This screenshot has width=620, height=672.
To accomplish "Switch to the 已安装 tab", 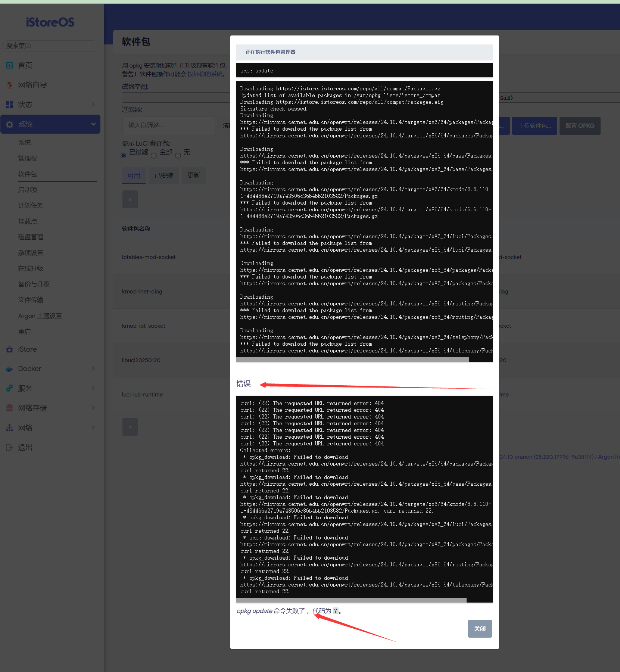I will coord(164,175).
